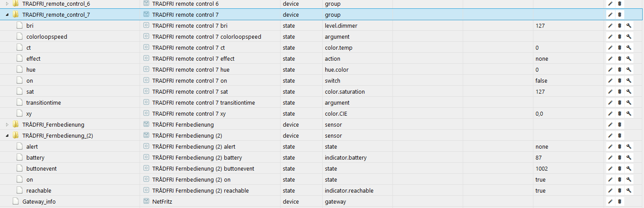Click the pencil icon for TRADFRI_remote_control_7
644x208 pixels.
coord(610,15)
